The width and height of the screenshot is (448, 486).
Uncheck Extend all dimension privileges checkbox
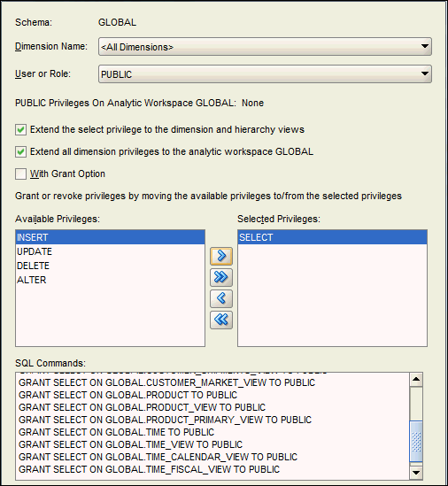click(x=20, y=152)
